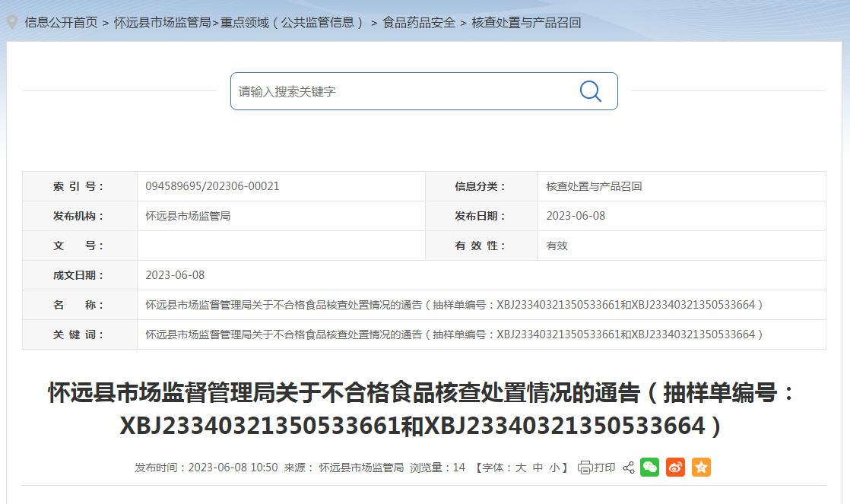
Task: Share the page via WeChat icon
Action: point(649,468)
